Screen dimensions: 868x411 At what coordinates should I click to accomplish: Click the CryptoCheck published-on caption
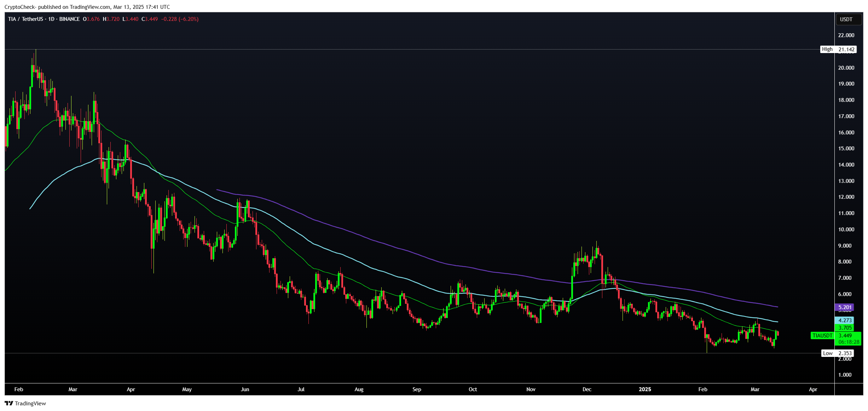click(x=87, y=7)
